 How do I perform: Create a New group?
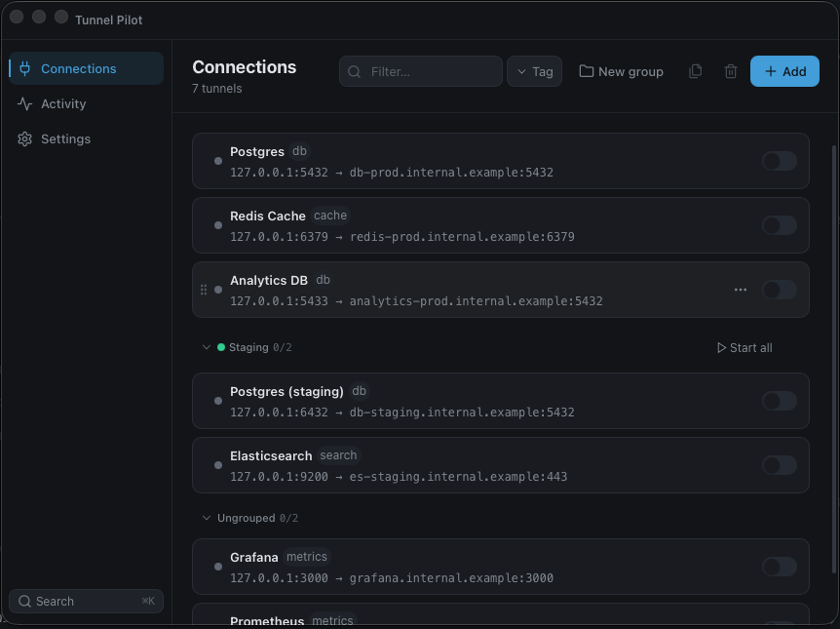(x=621, y=71)
